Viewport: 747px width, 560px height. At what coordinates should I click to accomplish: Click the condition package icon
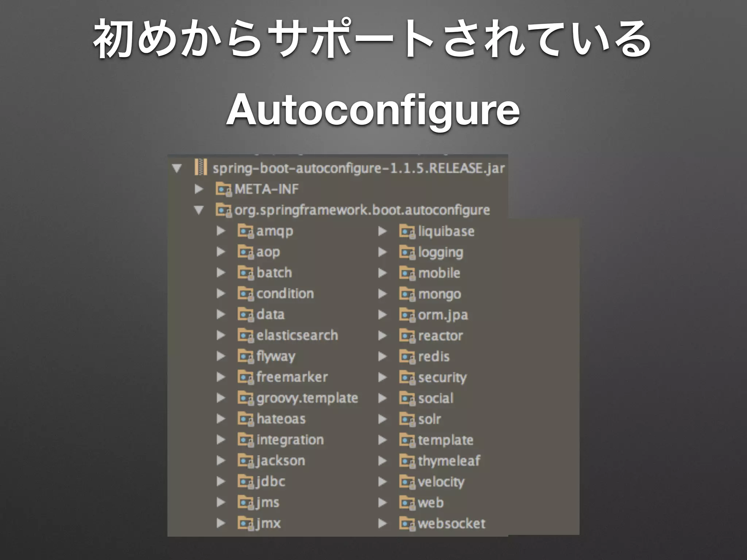[x=245, y=294]
